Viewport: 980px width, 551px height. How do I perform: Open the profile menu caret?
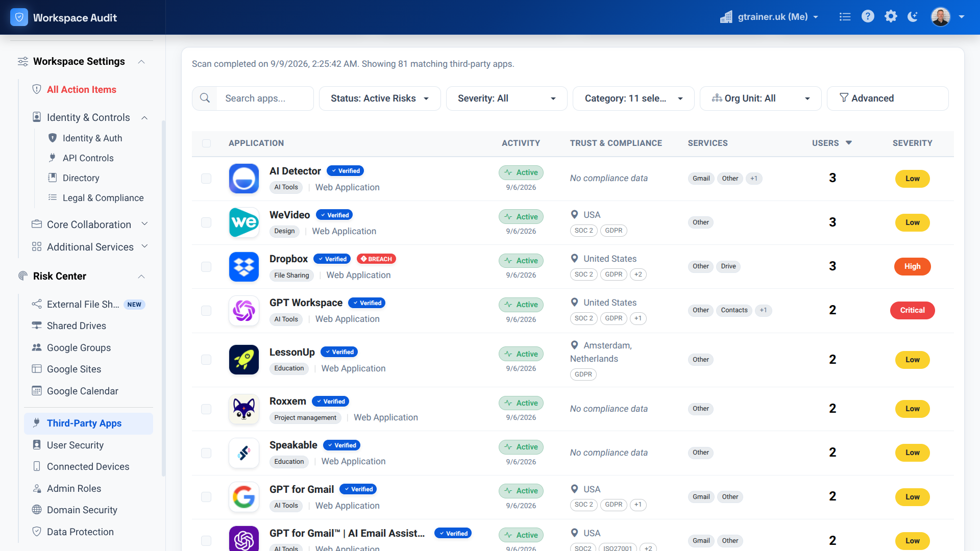click(x=962, y=17)
